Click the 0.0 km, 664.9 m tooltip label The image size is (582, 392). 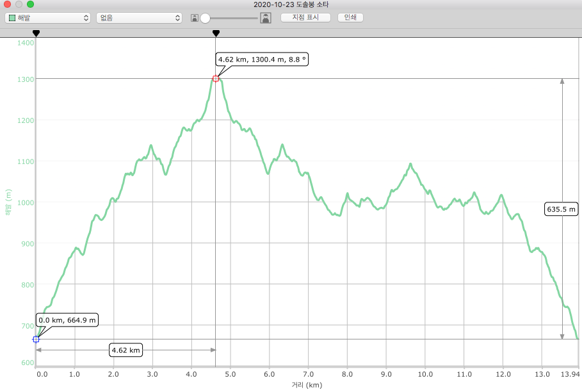pyautogui.click(x=67, y=320)
